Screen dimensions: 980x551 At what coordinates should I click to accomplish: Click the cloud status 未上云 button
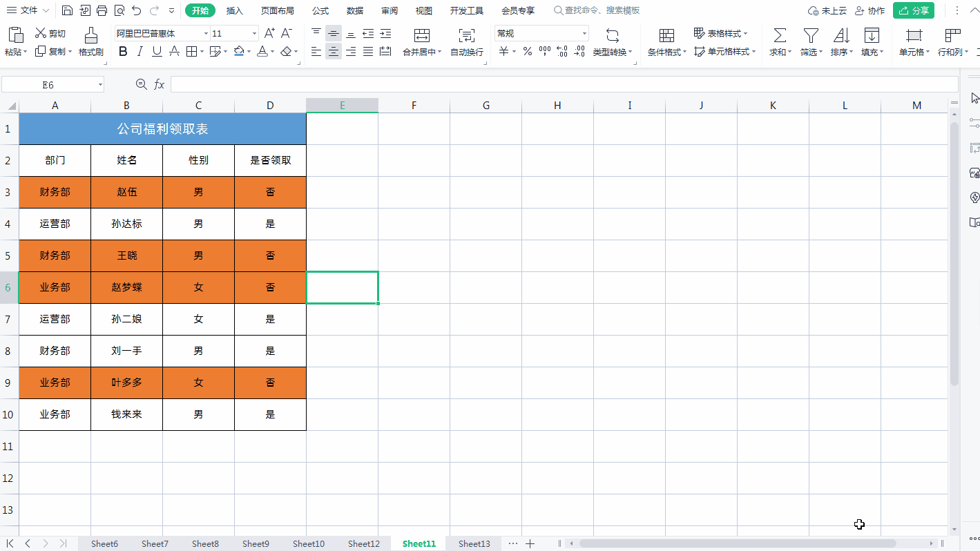pos(827,10)
